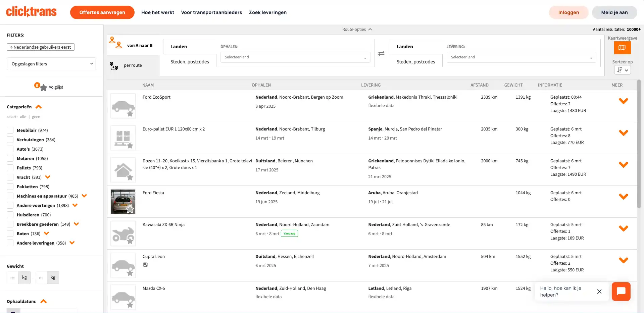Open the Volglijst star icon
The height and width of the screenshot is (313, 644).
[x=43, y=88]
